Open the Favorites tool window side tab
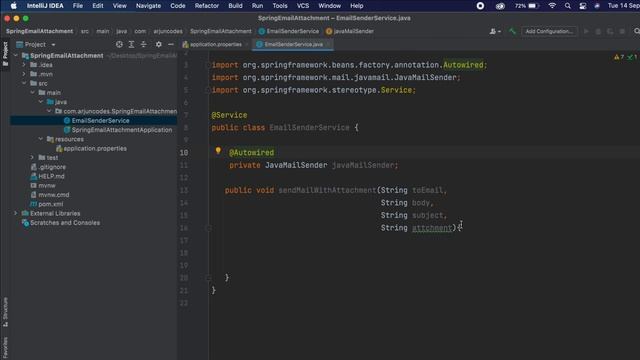The height and width of the screenshot is (360, 640). [x=5, y=348]
